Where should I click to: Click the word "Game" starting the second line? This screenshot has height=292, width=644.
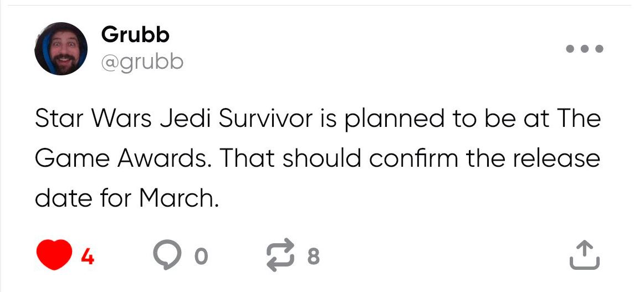pyautogui.click(x=72, y=158)
